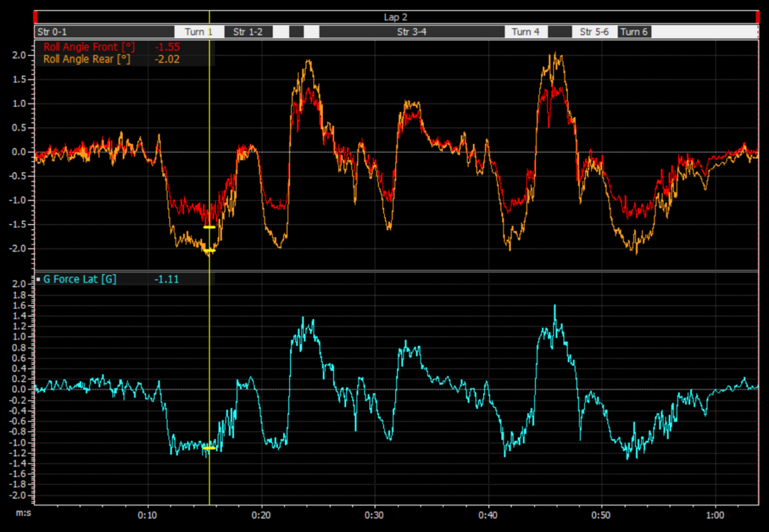Go to the Turn 6 track section
Viewport: 769px width, 532px height.
[634, 32]
